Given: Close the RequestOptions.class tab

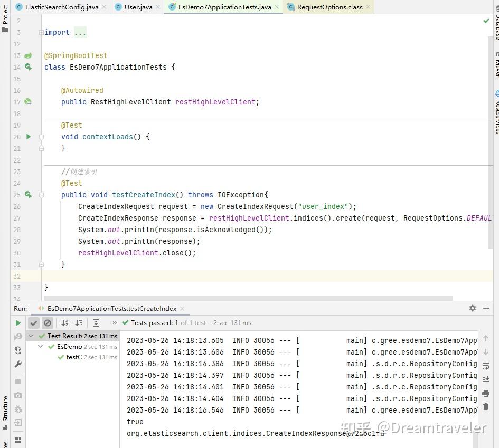Looking at the screenshot, I should 368,7.
